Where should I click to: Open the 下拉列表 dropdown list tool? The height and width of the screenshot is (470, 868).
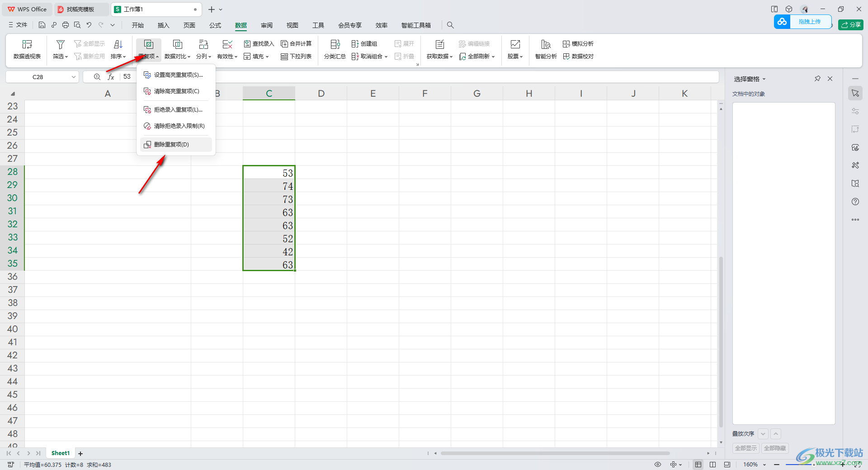[x=296, y=56]
